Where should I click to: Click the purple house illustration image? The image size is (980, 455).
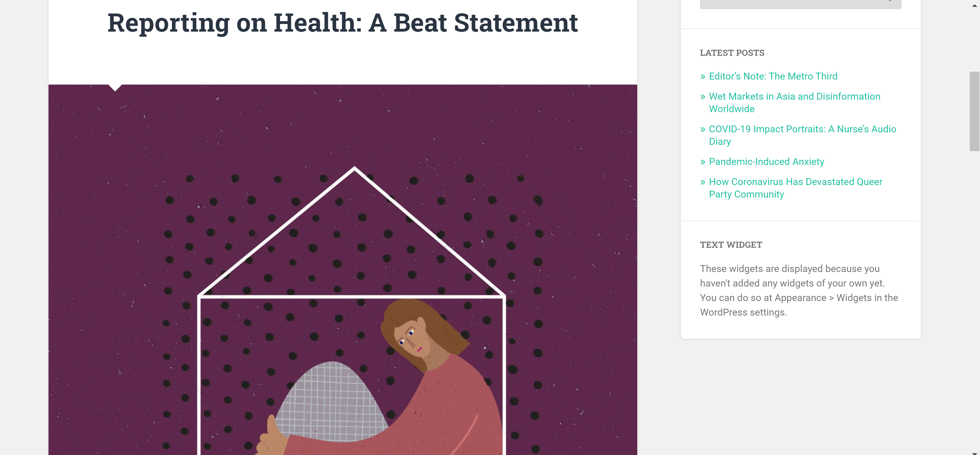pos(342,266)
